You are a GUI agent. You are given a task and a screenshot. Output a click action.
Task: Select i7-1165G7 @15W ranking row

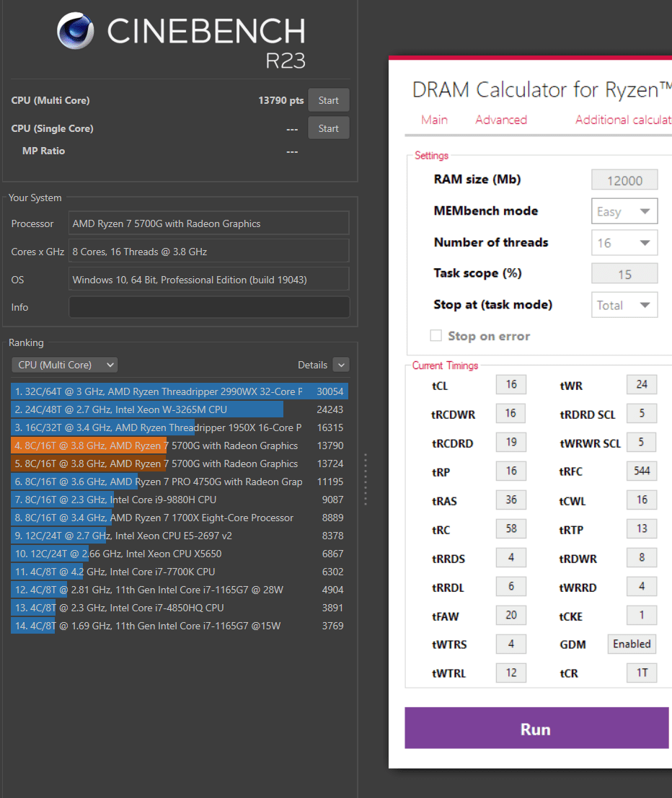click(180, 626)
